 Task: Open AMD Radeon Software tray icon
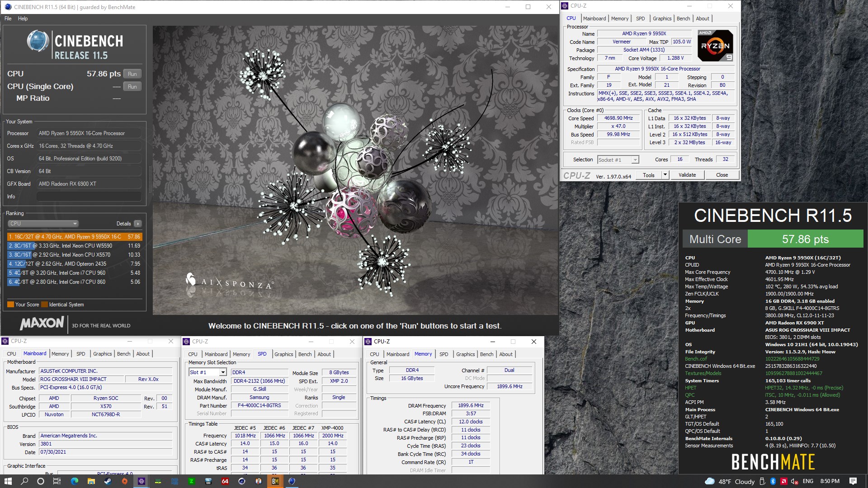pos(783,481)
